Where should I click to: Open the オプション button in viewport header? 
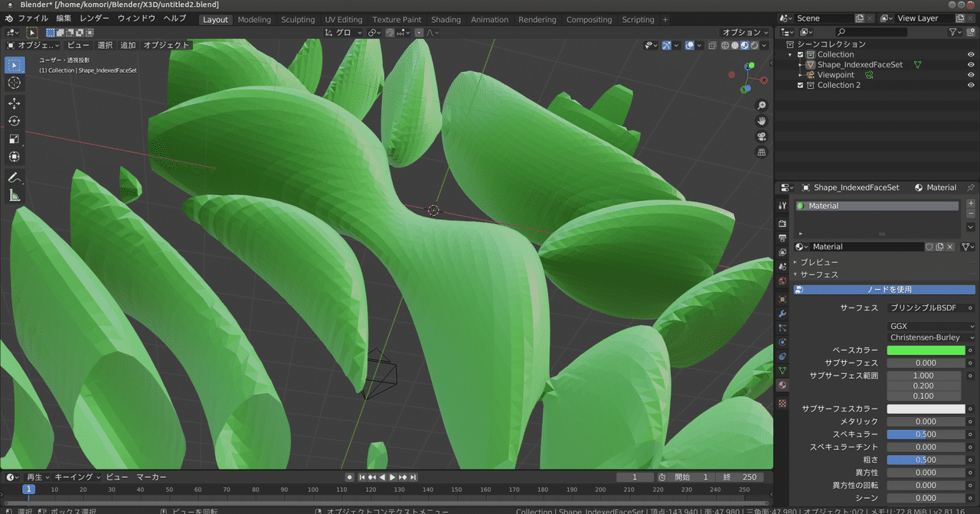click(745, 32)
